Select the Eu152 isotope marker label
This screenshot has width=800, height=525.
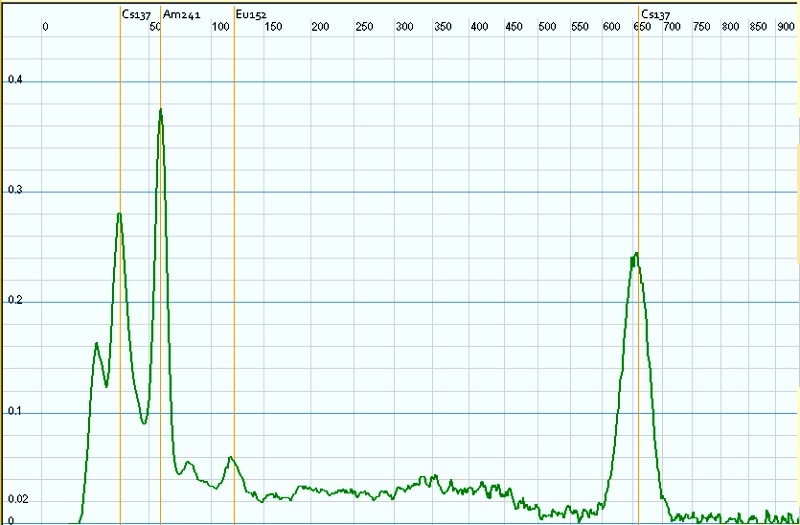250,15
